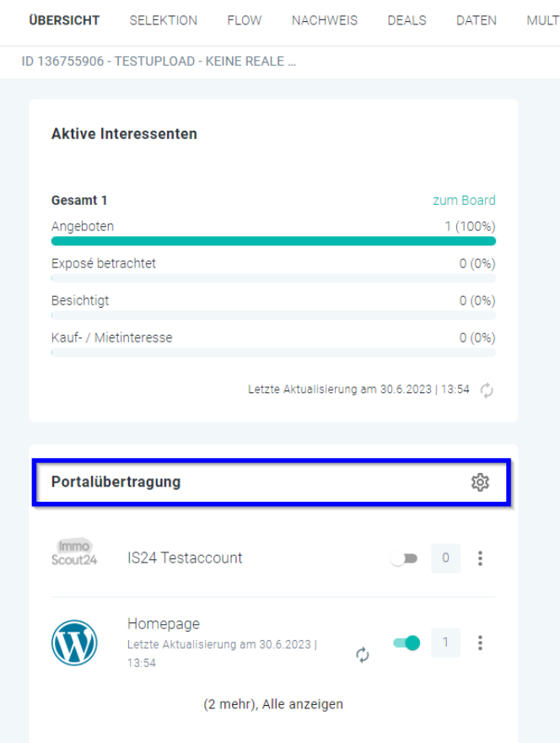Open the FLOW tab
The image size is (560, 743).
pyautogui.click(x=245, y=20)
